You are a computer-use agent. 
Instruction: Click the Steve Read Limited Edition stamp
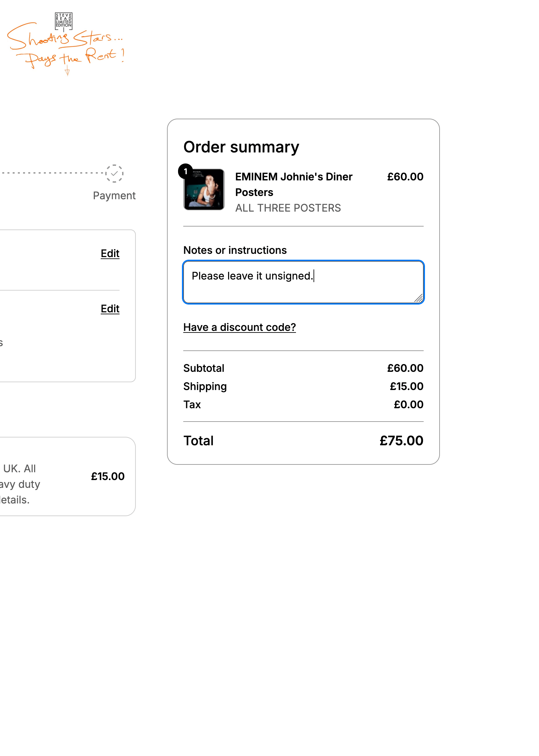pos(63,20)
